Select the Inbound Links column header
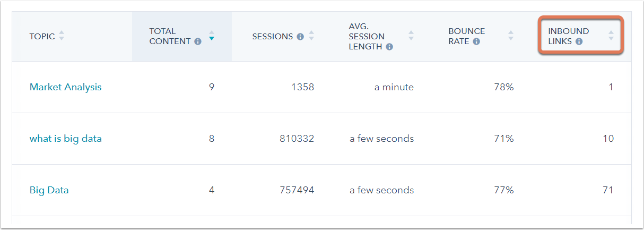 point(568,31)
